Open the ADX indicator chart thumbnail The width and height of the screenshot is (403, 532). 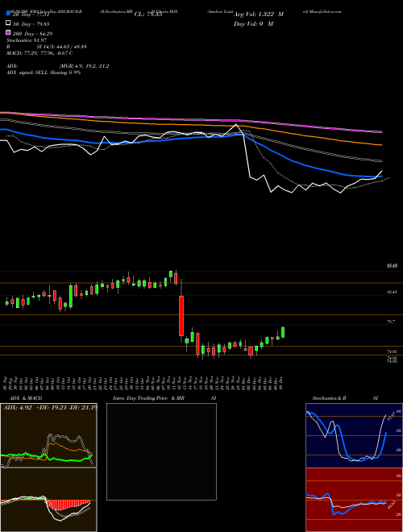coord(48,435)
